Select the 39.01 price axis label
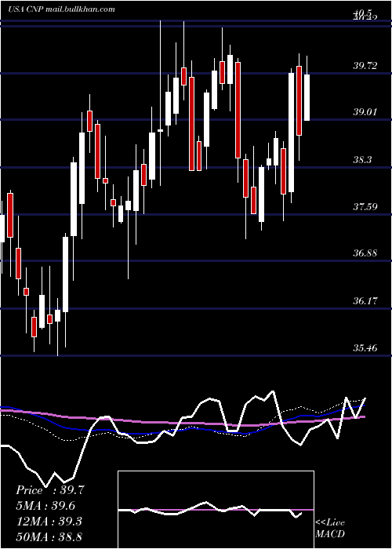 click(365, 112)
